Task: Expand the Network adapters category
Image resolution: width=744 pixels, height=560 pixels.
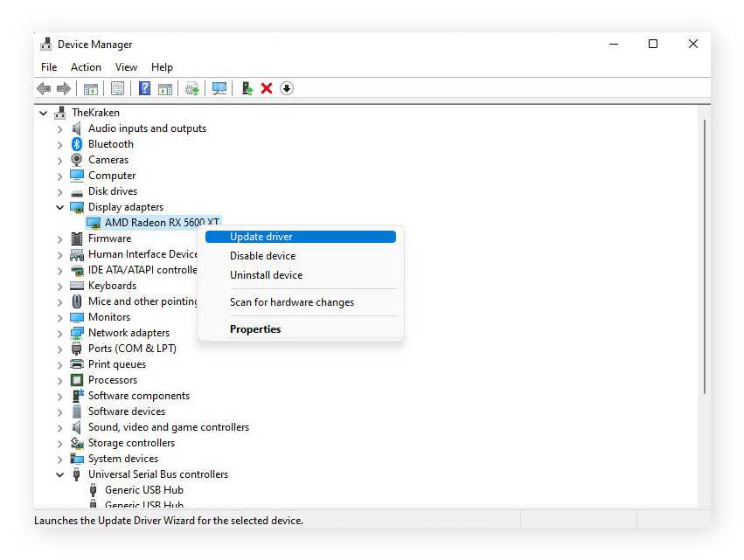Action: [59, 333]
